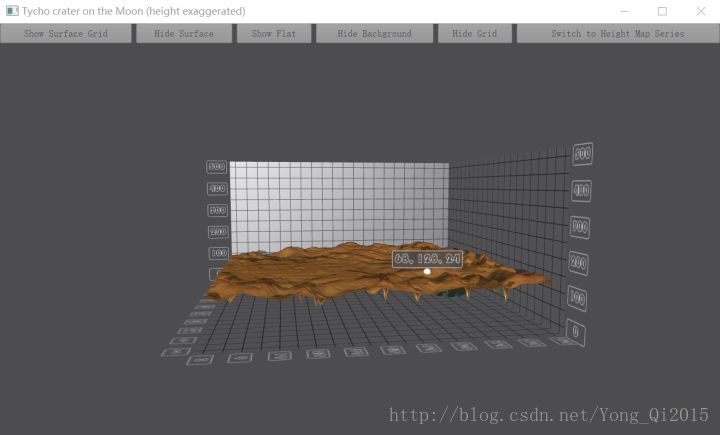
Task: Click right axis label 200
Action: point(579,263)
